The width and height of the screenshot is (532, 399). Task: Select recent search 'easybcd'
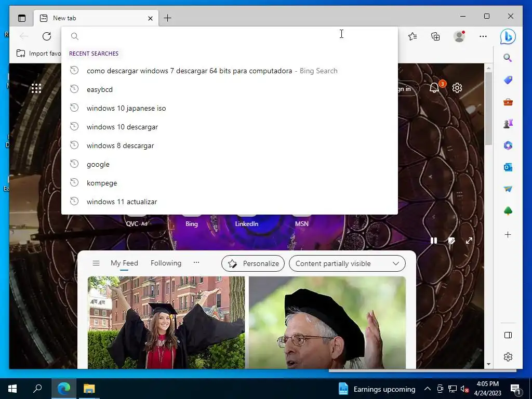click(229, 89)
